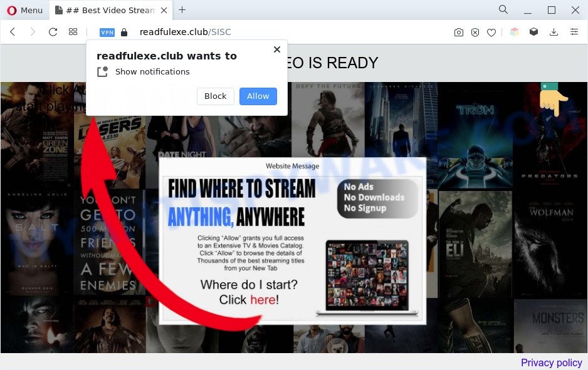Open the extensions black cube icon
588x370 pixels.
(x=533, y=32)
